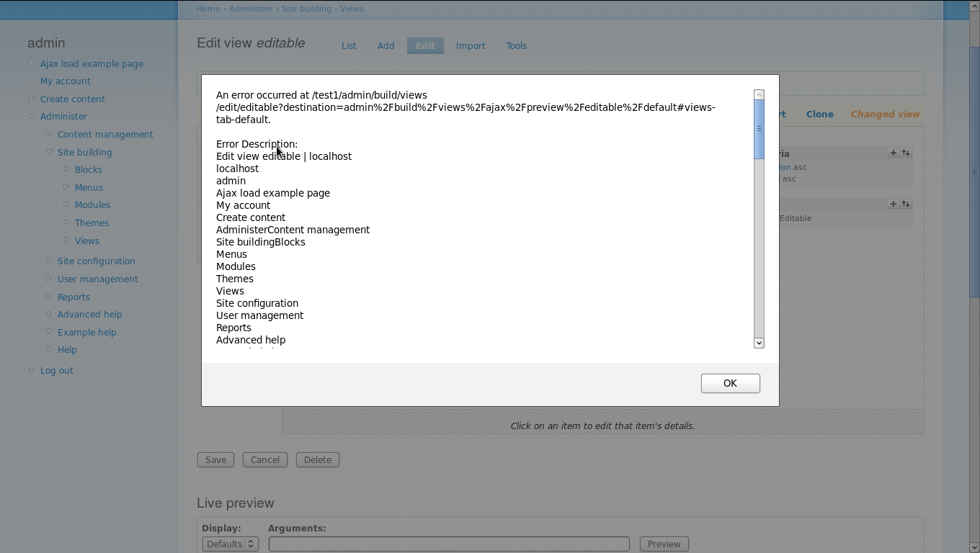Expand the Create content sidebar triangle
980x553 pixels.
coord(32,99)
